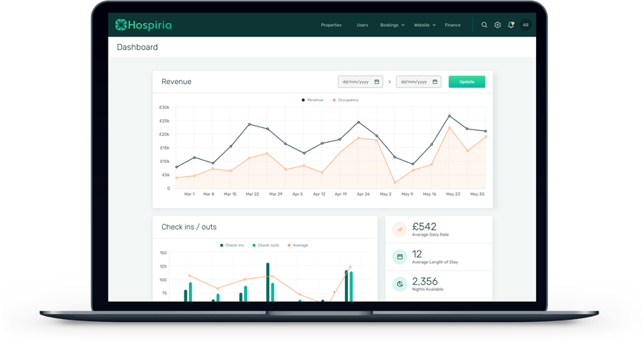Screen dimensions: 644x342
Task: Toggle the Check-ins legend item
Action: (x=232, y=245)
